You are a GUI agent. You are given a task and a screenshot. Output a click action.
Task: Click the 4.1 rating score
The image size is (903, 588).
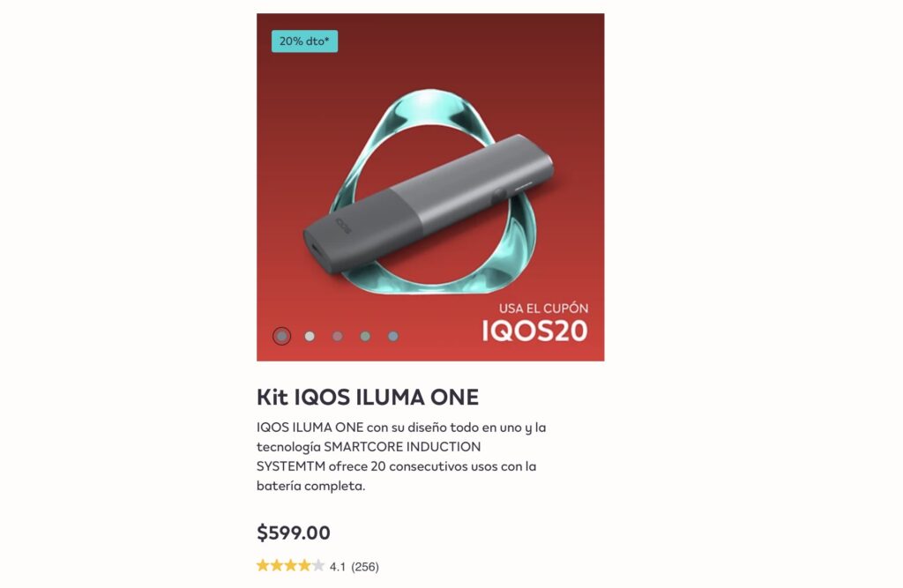tap(338, 567)
